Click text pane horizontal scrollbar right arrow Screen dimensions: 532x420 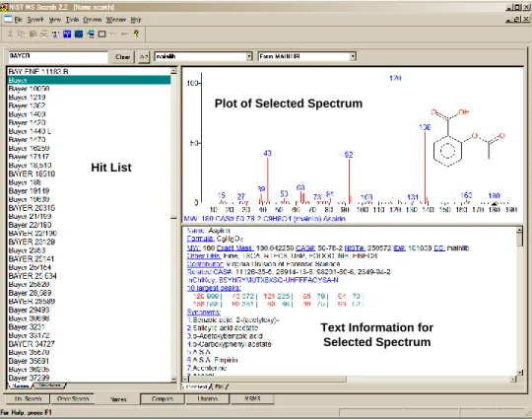click(513, 379)
